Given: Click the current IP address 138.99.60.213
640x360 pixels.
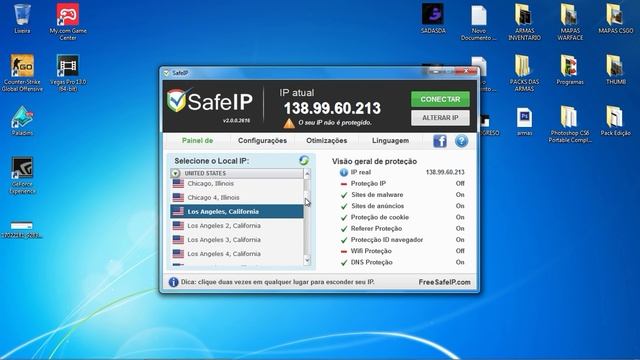Looking at the screenshot, I should click(332, 108).
